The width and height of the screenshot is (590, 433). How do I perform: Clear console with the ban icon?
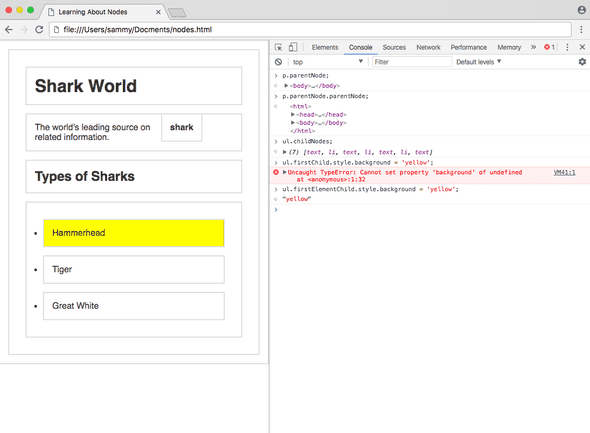278,62
